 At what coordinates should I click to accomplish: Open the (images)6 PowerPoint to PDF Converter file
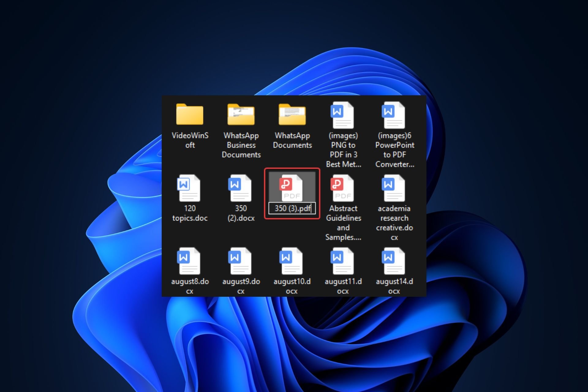[x=394, y=115]
